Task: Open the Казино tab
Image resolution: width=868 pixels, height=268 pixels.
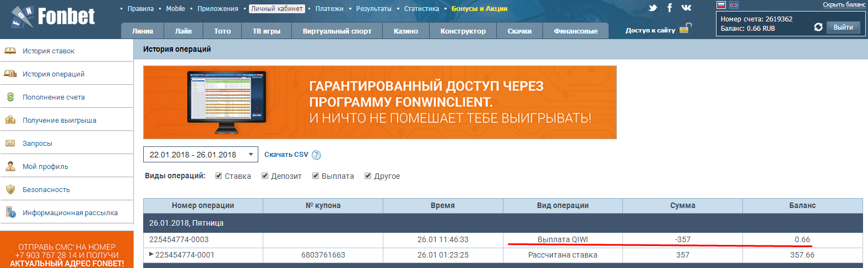Action: pos(405,31)
